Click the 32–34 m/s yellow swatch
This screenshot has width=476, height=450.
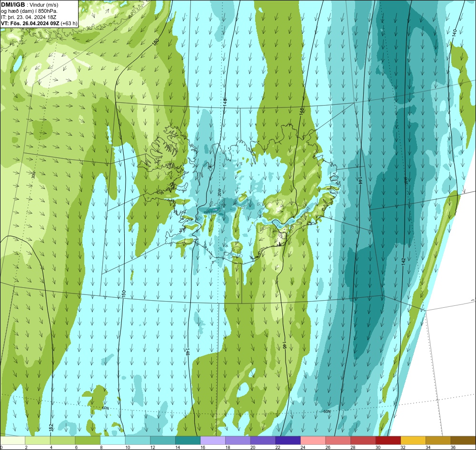(414, 440)
